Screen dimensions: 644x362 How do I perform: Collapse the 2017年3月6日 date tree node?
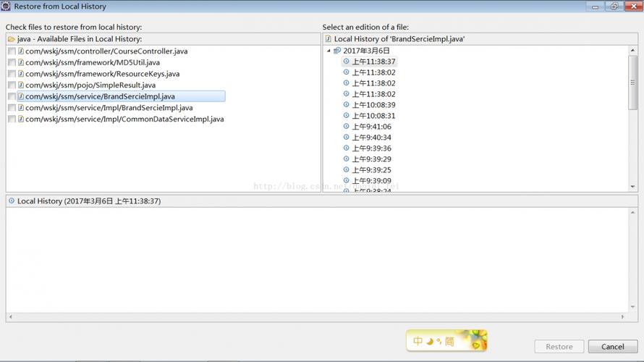coord(329,51)
